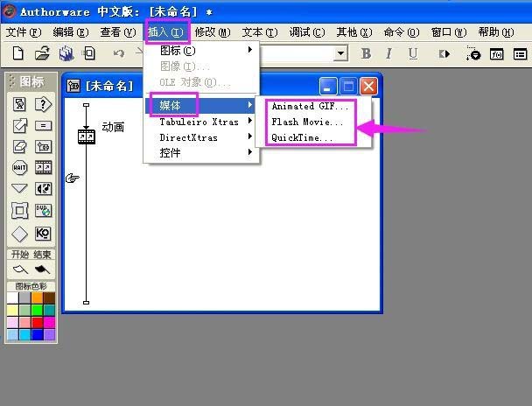Image resolution: width=532 pixels, height=406 pixels.
Task: Open the 文本(T) menu
Action: (x=260, y=32)
